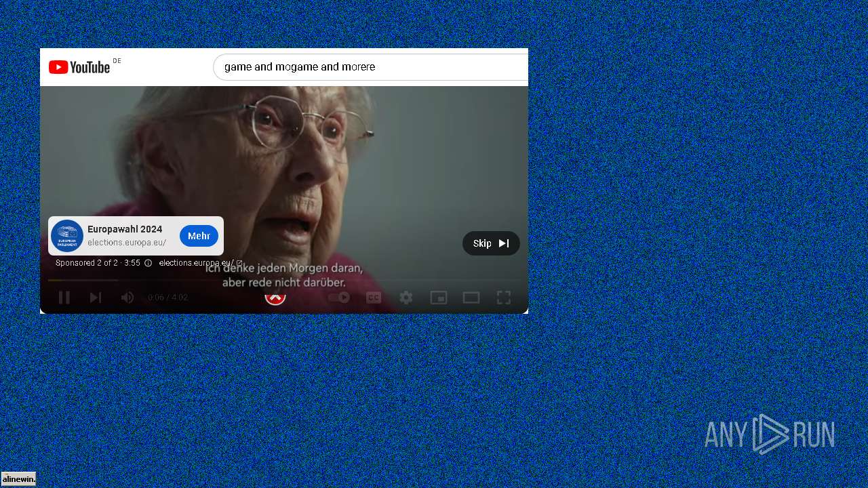This screenshot has height=488, width=868.
Task: Open video settings gear
Action: tap(406, 298)
